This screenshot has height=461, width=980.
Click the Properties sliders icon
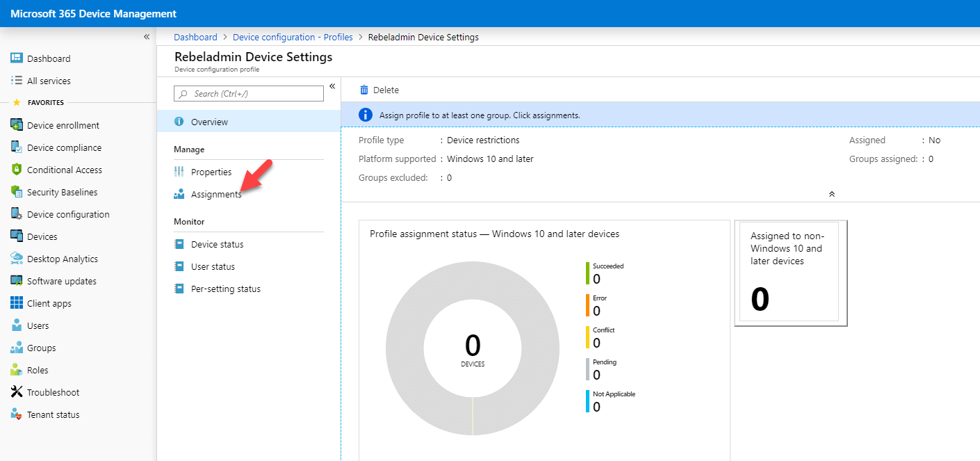coord(179,172)
